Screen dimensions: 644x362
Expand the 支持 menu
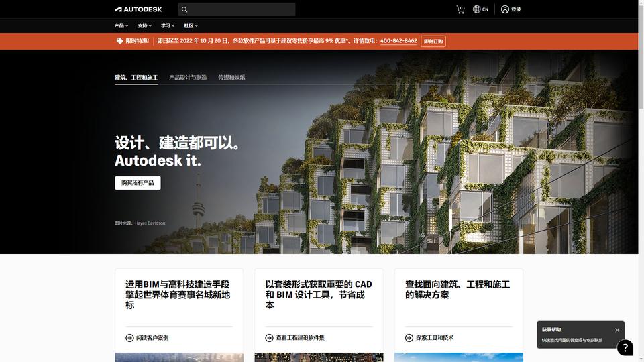tap(145, 26)
